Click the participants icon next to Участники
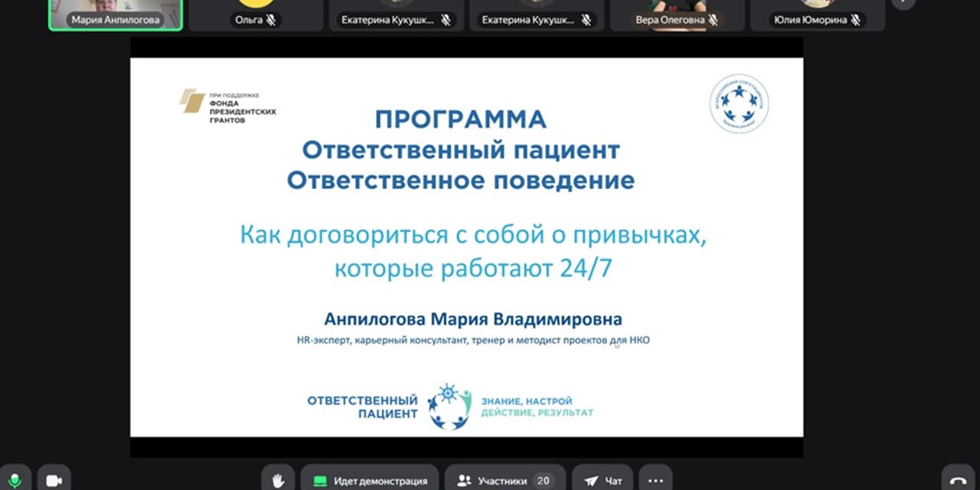The height and width of the screenshot is (490, 980). point(463,480)
